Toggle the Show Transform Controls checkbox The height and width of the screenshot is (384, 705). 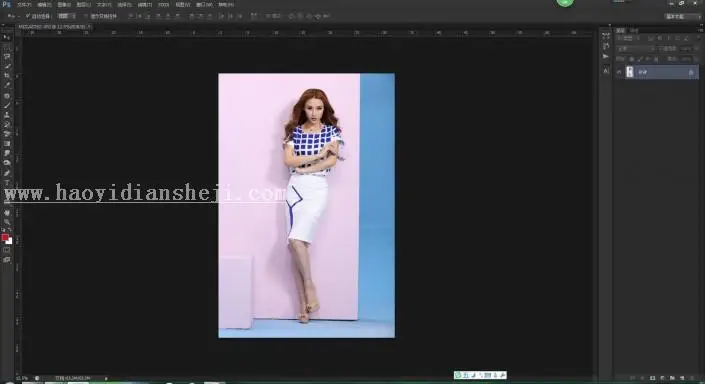point(86,16)
